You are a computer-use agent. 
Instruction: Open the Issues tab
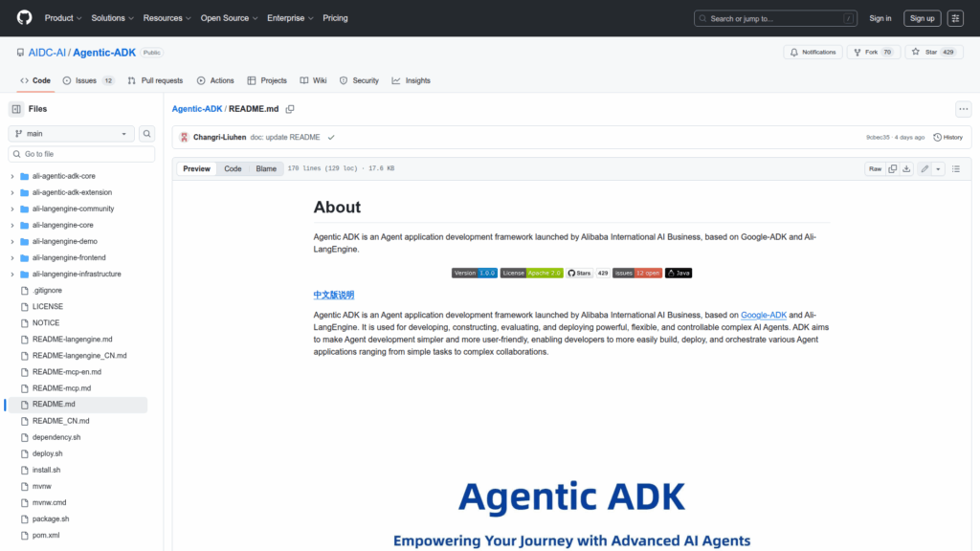click(x=87, y=81)
